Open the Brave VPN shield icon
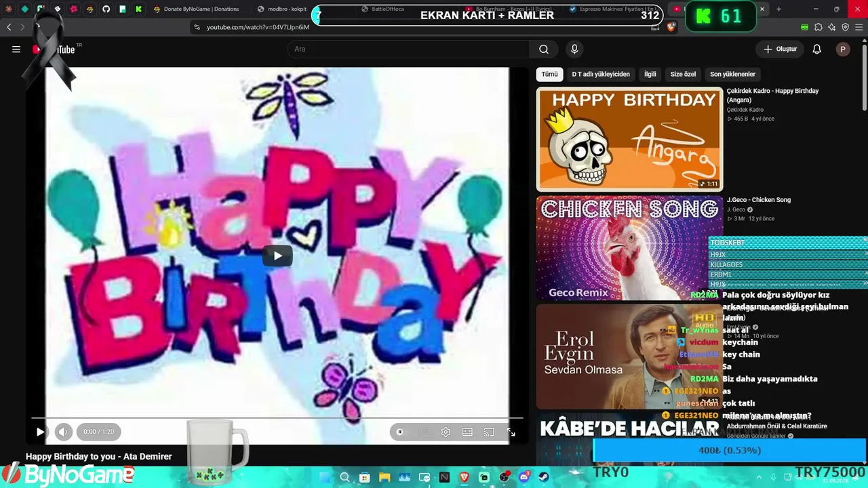 [846, 27]
